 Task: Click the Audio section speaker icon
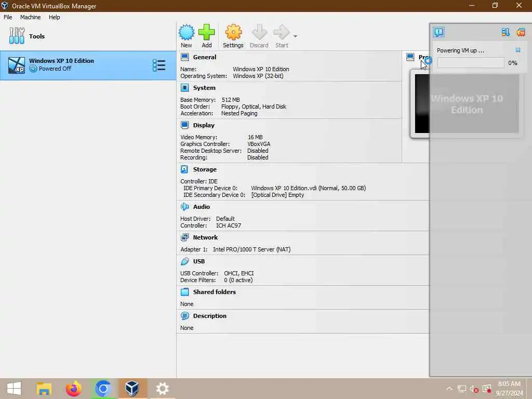coord(184,207)
